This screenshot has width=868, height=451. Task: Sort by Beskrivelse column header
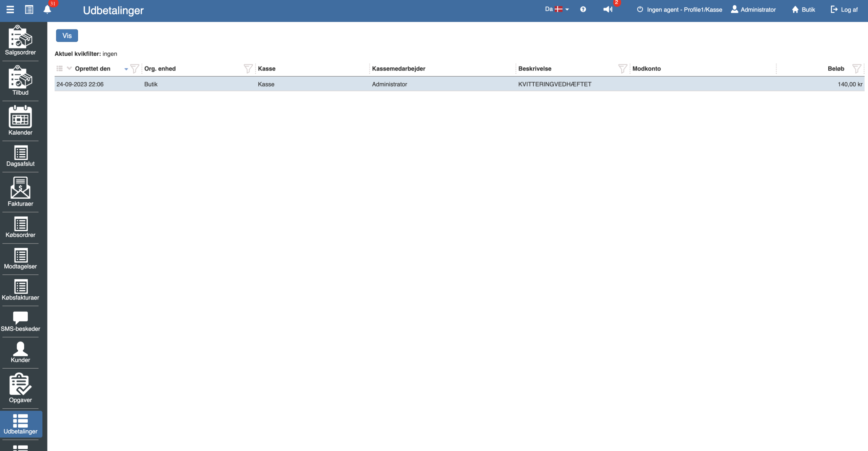click(535, 68)
